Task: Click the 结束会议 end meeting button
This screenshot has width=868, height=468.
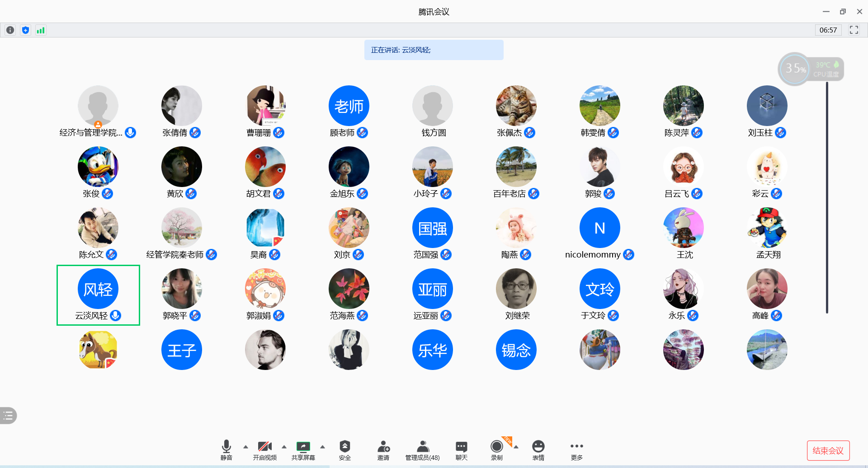Action: click(x=828, y=450)
